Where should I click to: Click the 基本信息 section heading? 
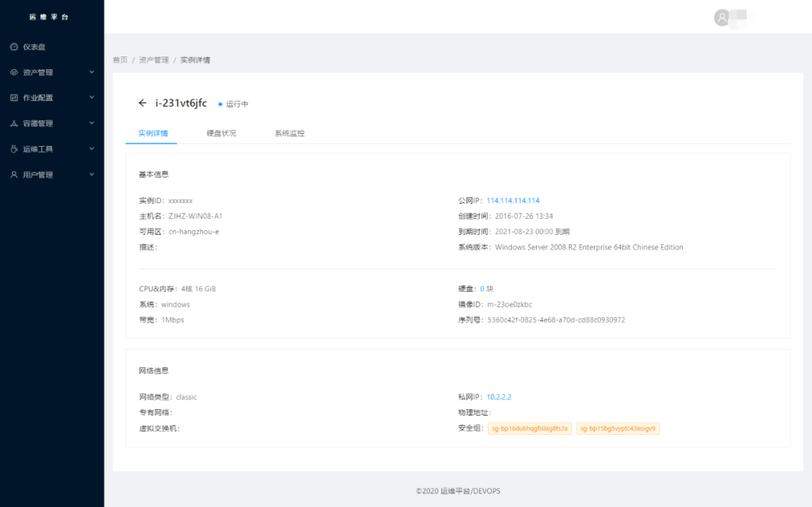[154, 175]
